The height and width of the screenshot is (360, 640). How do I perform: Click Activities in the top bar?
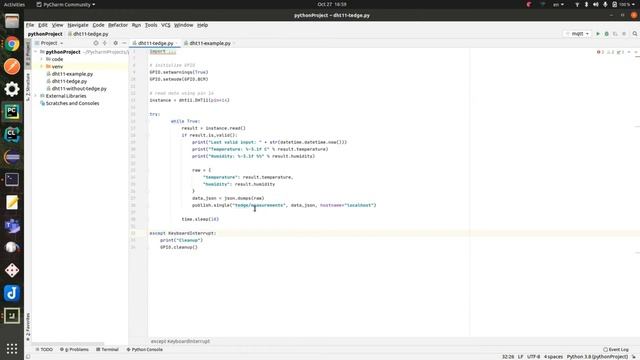click(14, 4)
